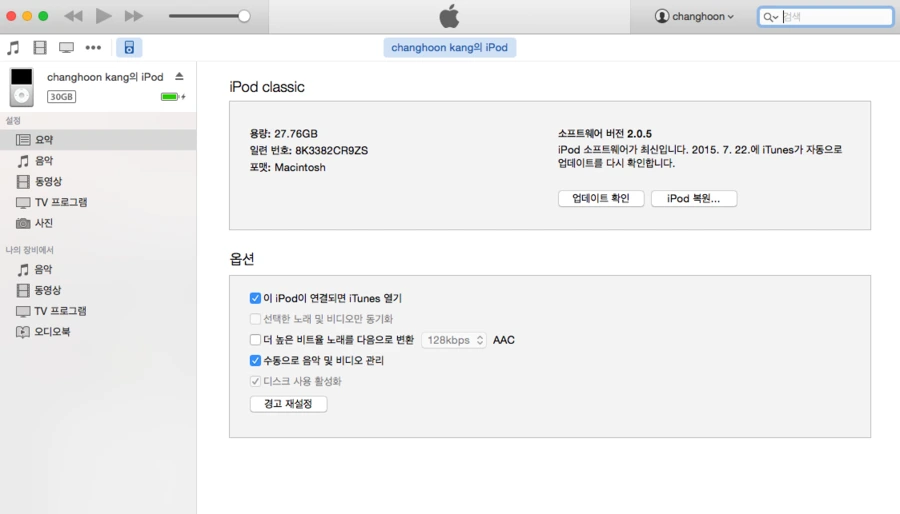
Task: Click the account avatar icon
Action: [x=662, y=16]
